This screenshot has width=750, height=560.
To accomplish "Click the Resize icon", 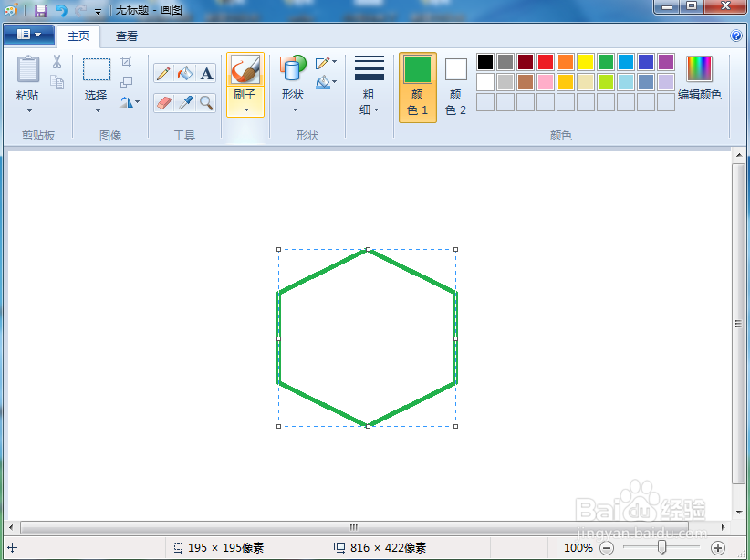I will coord(126,82).
